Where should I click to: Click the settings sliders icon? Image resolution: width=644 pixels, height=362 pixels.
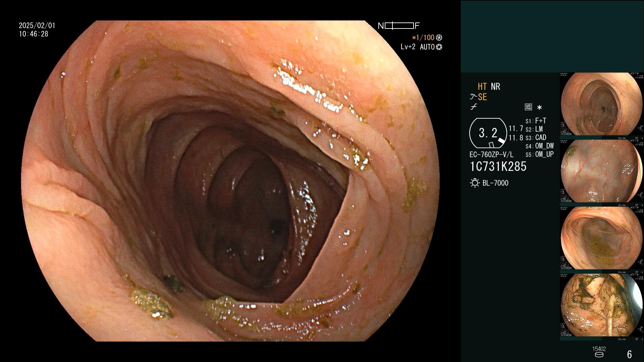[528, 107]
